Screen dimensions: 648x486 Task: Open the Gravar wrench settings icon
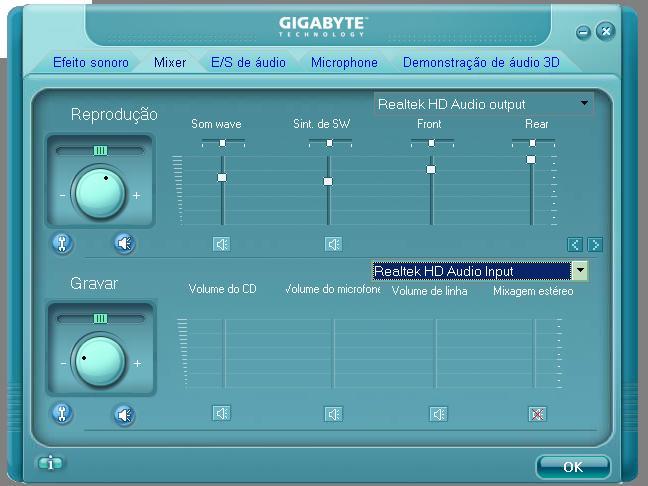pyautogui.click(x=62, y=414)
